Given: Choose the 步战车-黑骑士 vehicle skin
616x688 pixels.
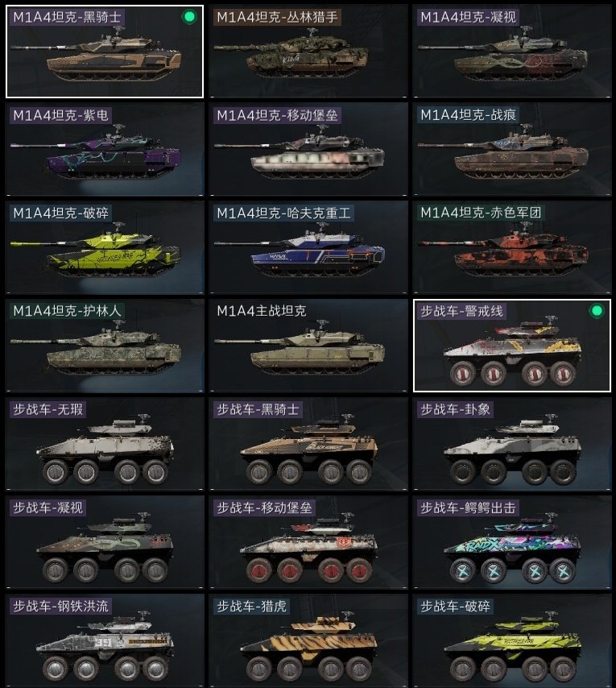Looking at the screenshot, I should pos(308,444).
